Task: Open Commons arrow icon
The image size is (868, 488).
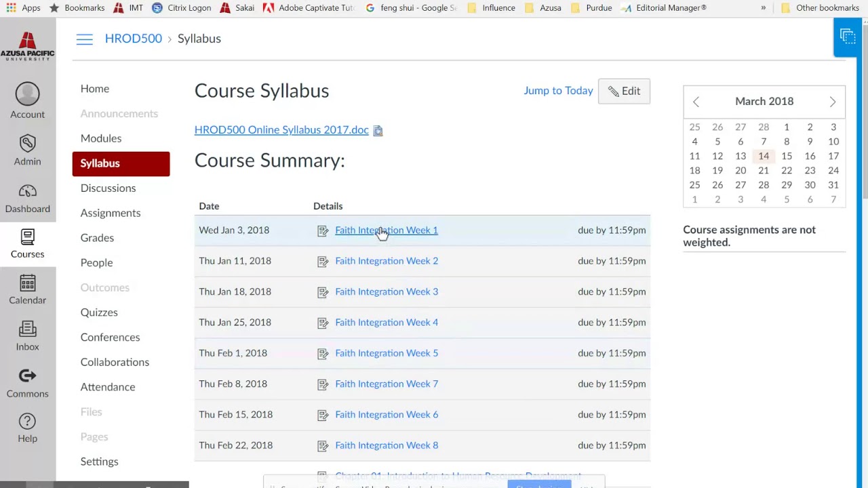Action: [27, 376]
